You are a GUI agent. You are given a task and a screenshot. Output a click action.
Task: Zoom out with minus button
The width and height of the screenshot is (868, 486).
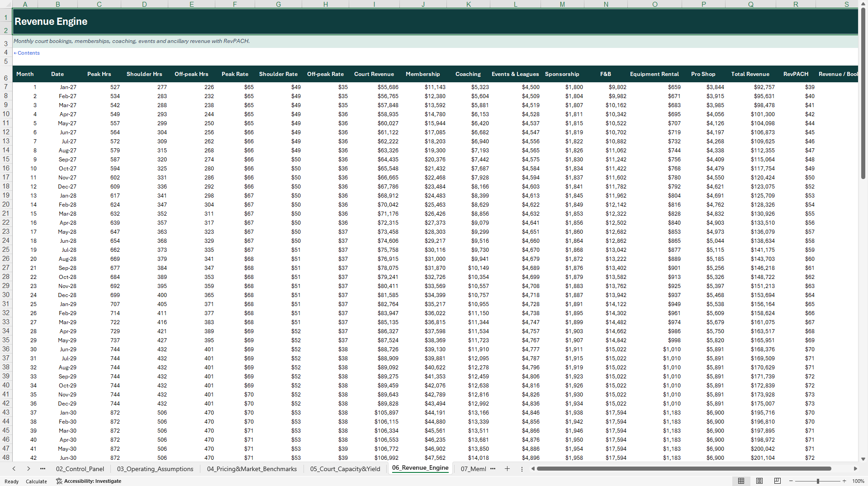click(791, 481)
